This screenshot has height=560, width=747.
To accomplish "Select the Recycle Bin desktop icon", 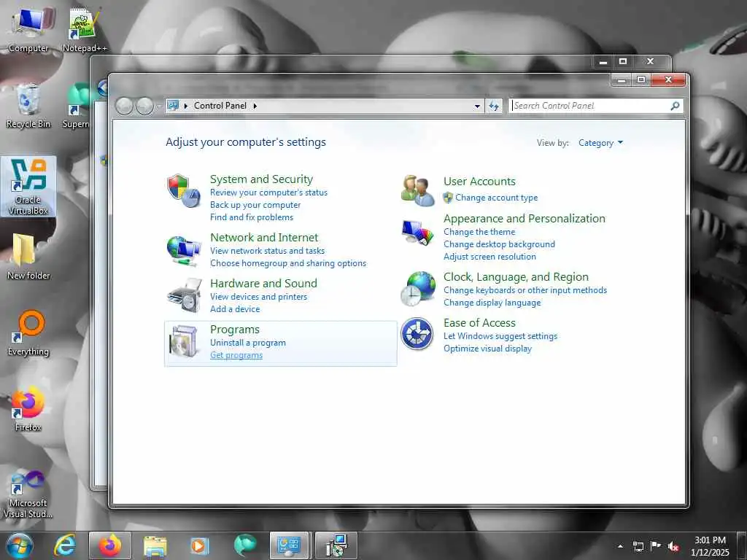I will click(x=28, y=106).
